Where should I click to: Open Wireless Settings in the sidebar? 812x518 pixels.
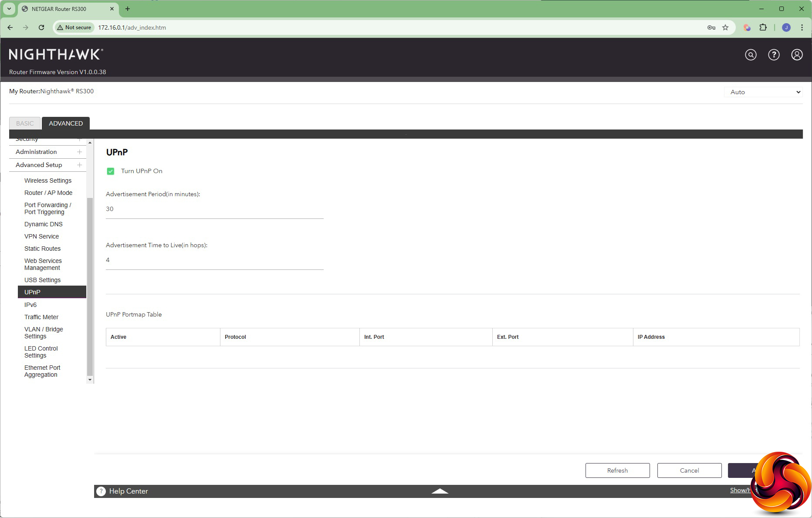pos(48,181)
